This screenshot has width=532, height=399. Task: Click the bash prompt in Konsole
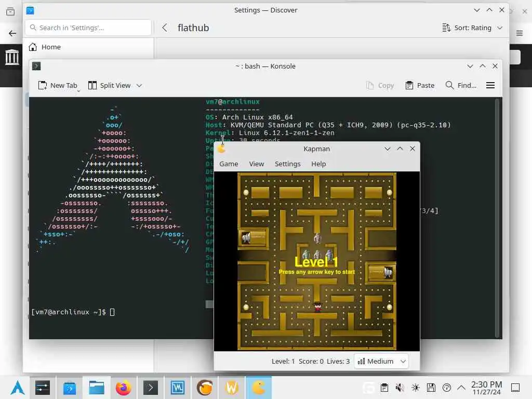68,312
